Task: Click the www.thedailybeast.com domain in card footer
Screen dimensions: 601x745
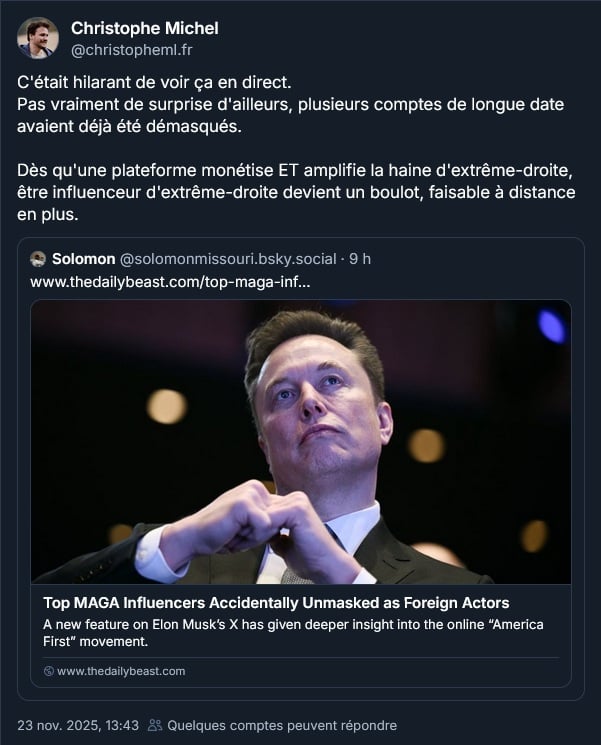Action: 121,671
